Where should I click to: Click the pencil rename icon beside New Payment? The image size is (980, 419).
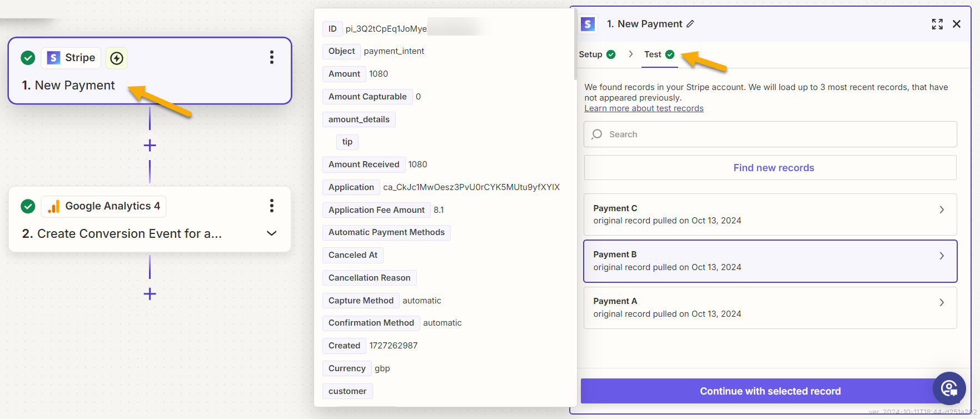tap(690, 24)
